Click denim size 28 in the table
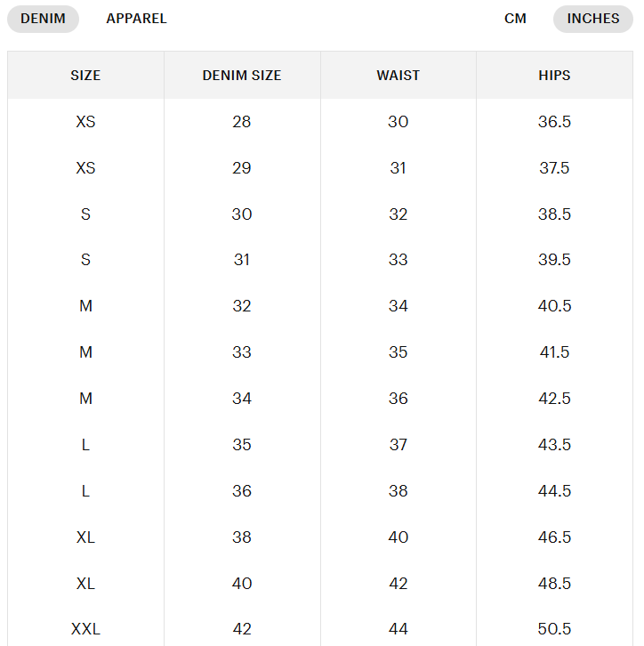The width and height of the screenshot is (644, 646). click(242, 122)
